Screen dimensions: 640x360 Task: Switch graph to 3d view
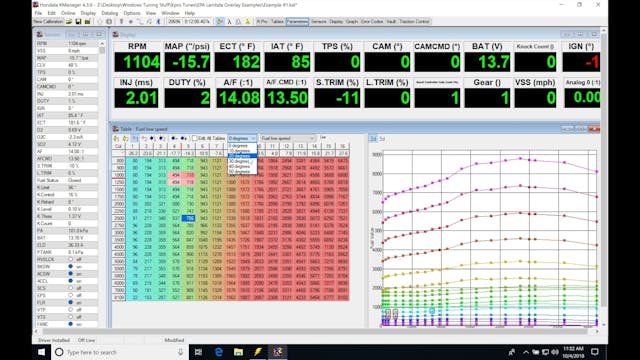[382, 139]
